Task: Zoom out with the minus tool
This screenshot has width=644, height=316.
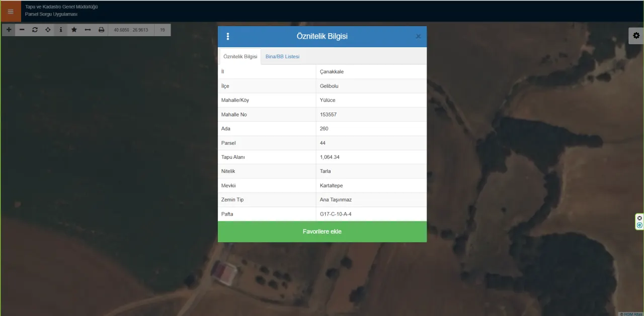Action: (x=22, y=30)
